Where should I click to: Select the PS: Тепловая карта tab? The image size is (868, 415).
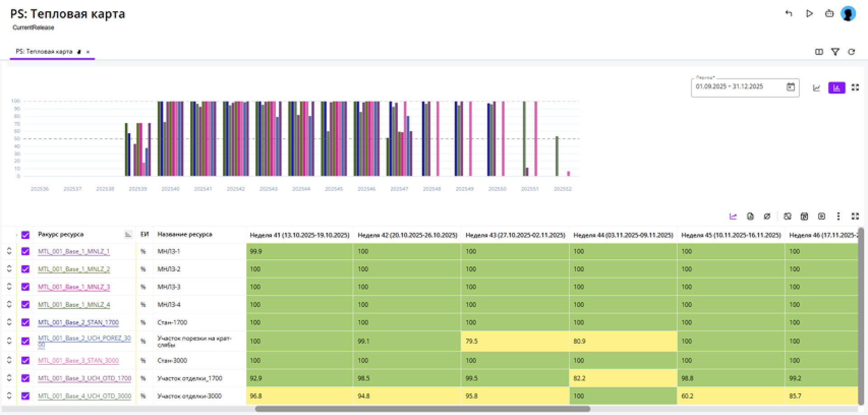[x=44, y=51]
